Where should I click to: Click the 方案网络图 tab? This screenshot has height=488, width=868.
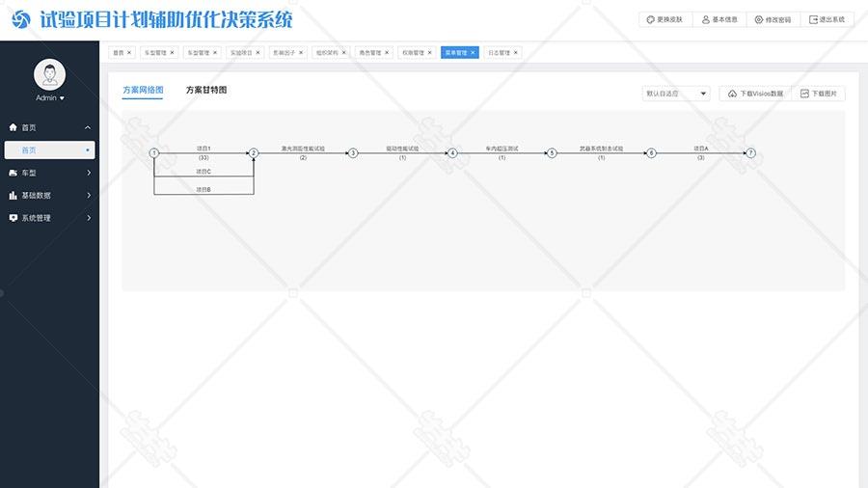click(143, 90)
